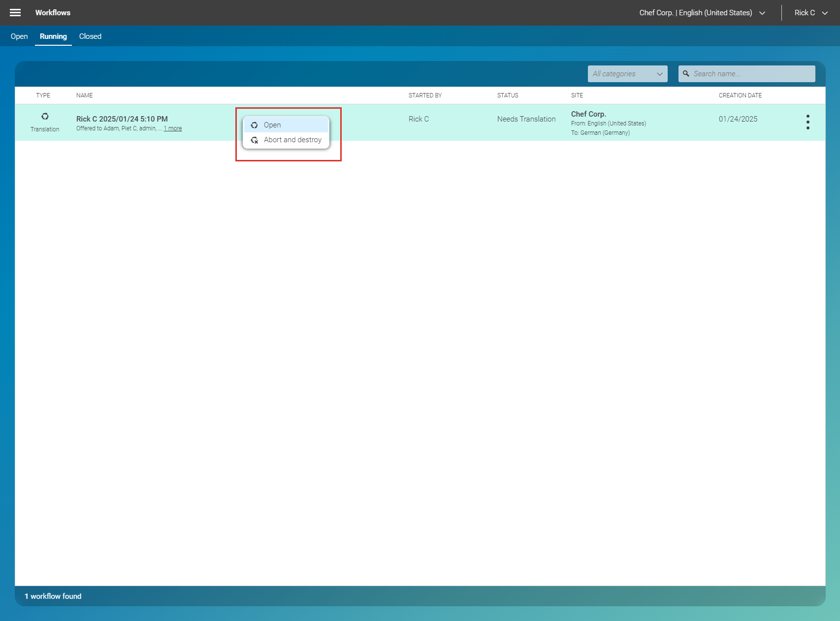This screenshot has width=840, height=621.
Task: Click the Translation workflow type icon
Action: tap(45, 117)
